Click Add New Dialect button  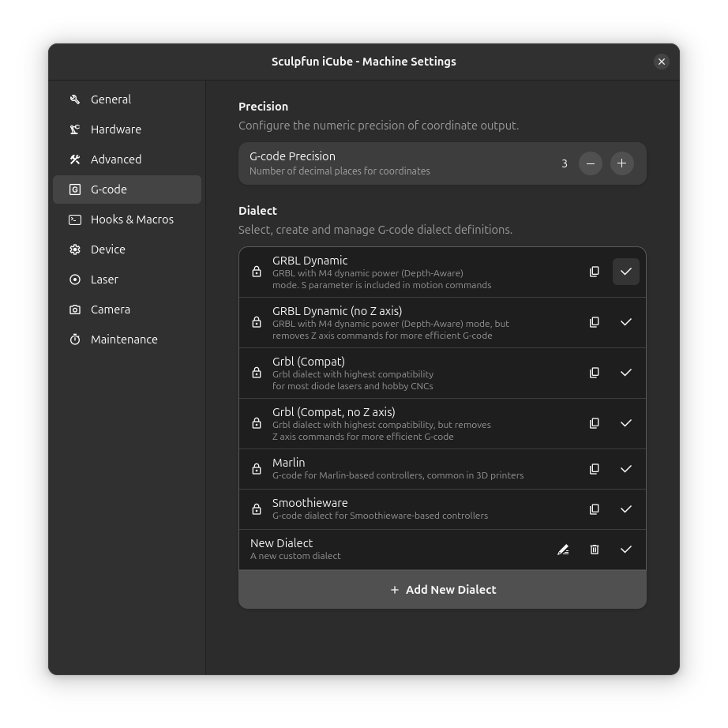pyautogui.click(x=442, y=590)
